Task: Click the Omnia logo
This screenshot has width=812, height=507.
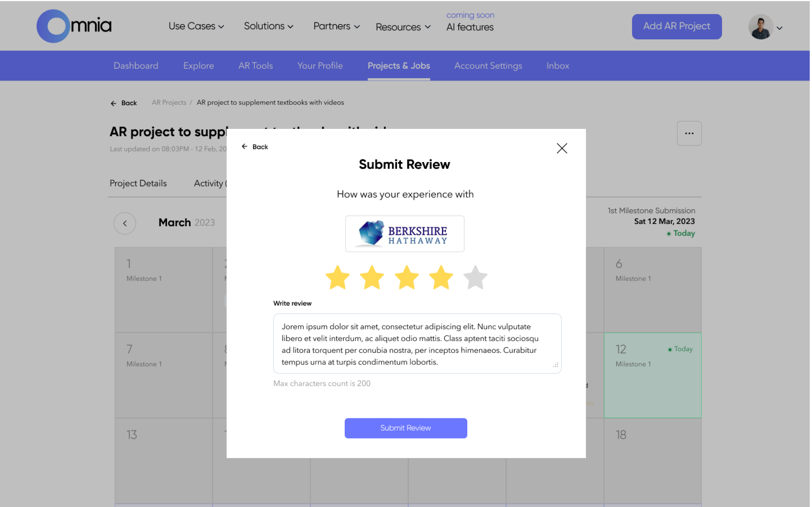Action: (74, 26)
